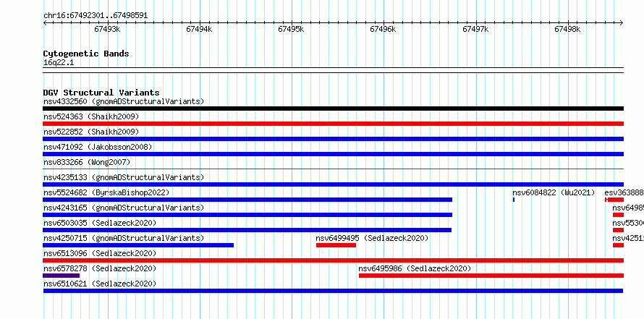Click the nsv471092 blue variant bar
This screenshot has width=644, height=319.
pyautogui.click(x=333, y=154)
